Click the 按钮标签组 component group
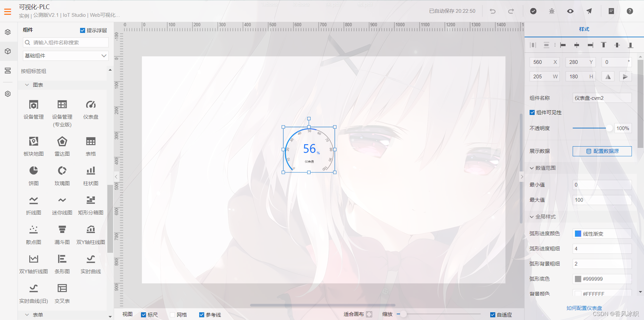Viewport: 644px width, 320px height. 33,71
